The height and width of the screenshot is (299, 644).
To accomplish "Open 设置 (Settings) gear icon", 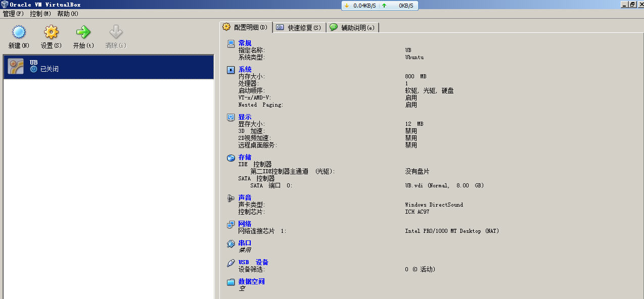I will [x=51, y=32].
